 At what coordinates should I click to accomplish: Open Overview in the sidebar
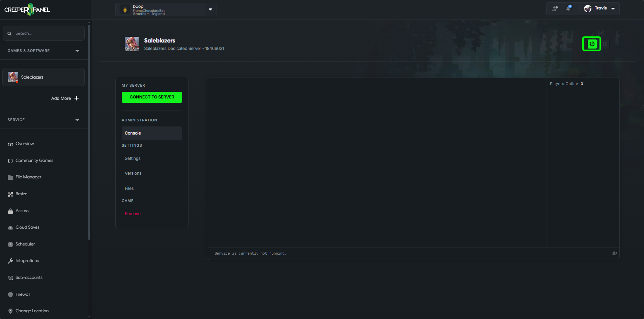[25, 144]
